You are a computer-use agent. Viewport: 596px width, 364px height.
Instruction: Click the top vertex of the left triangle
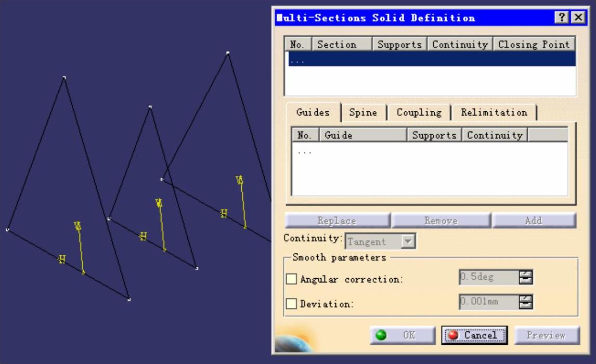coord(64,77)
